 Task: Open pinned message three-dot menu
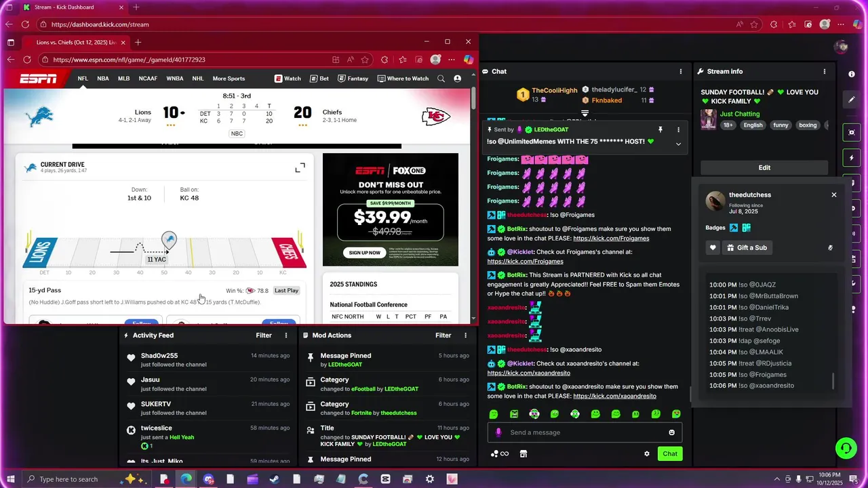(x=678, y=129)
